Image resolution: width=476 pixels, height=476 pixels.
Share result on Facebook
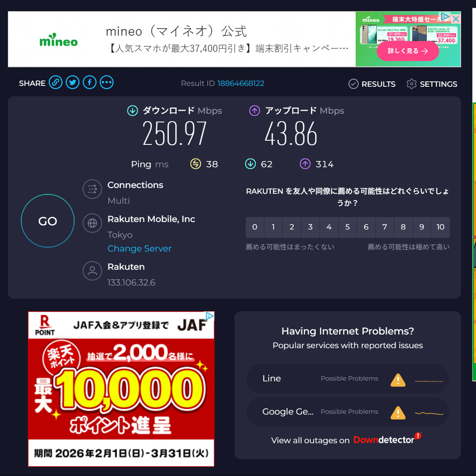(90, 82)
